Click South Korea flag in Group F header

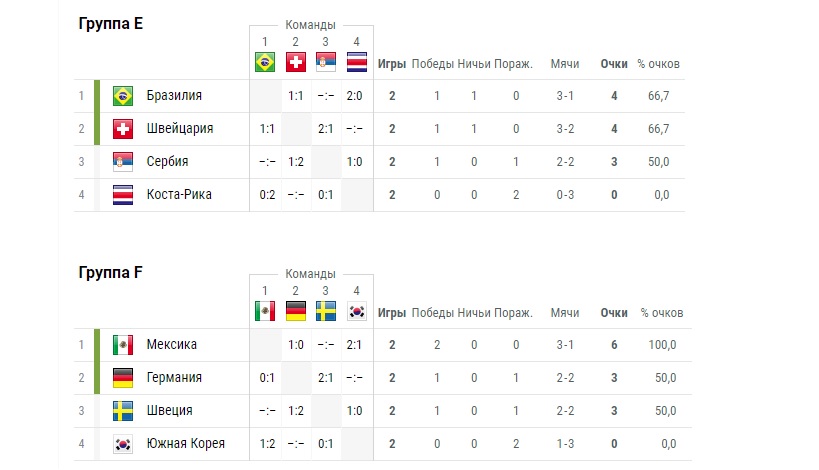pyautogui.click(x=357, y=311)
